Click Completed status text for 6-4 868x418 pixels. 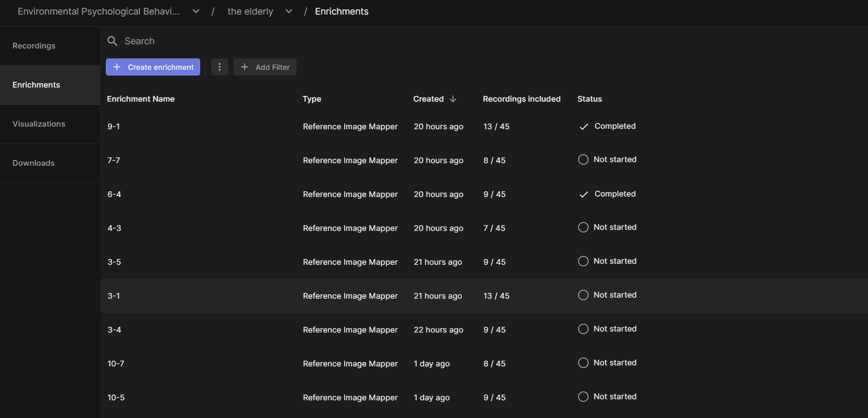(615, 194)
